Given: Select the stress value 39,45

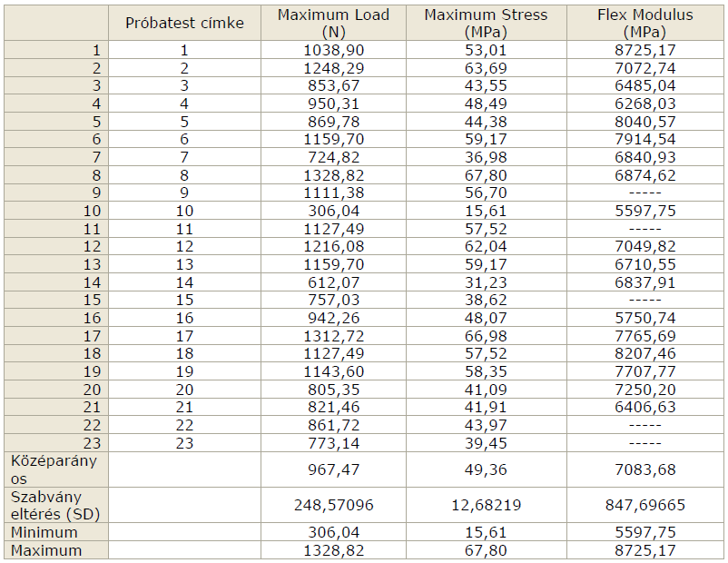Looking at the screenshot, I should point(486,443).
